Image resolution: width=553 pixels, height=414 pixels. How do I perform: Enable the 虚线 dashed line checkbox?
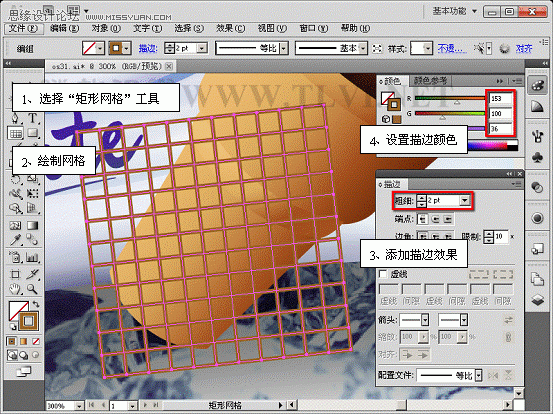(x=383, y=274)
